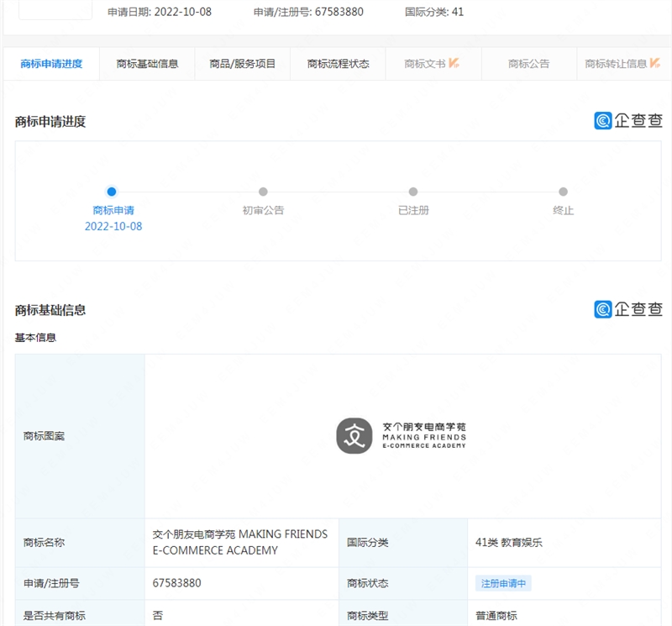Viewport: 672px width, 626px height.
Task: Click the 否 value for 是否共有商标
Action: coord(158,616)
